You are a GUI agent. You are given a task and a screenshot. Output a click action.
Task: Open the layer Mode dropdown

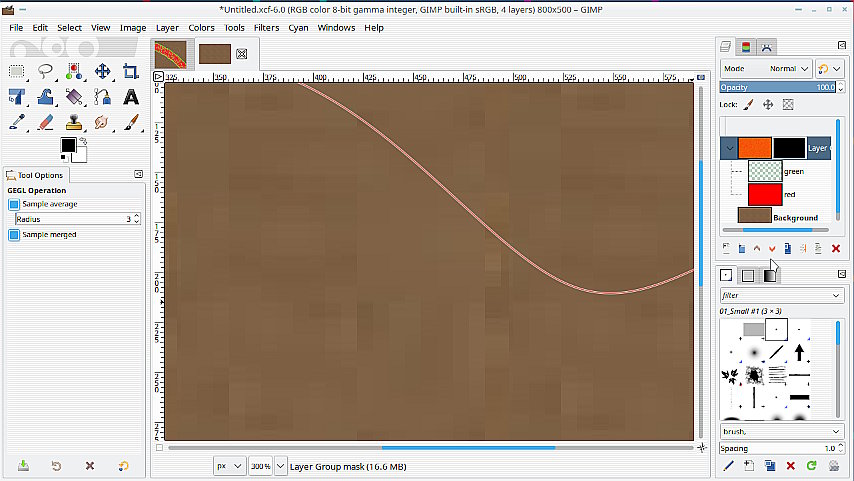[x=766, y=69]
